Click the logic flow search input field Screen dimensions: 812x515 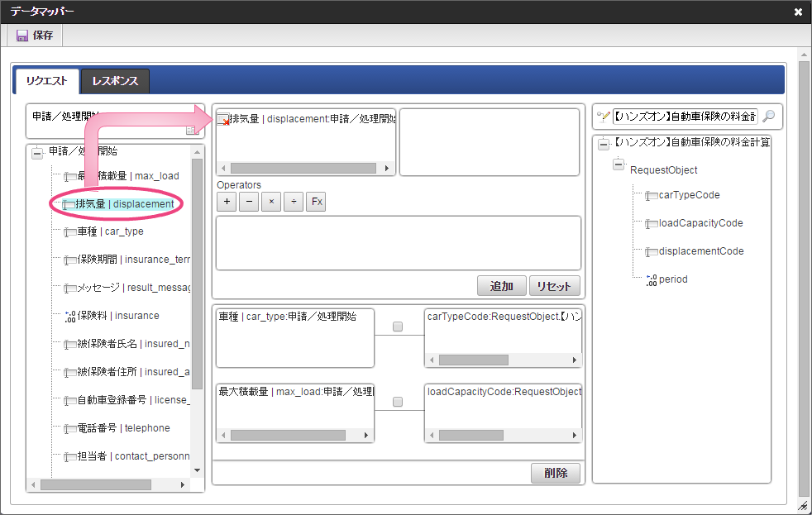(685, 117)
